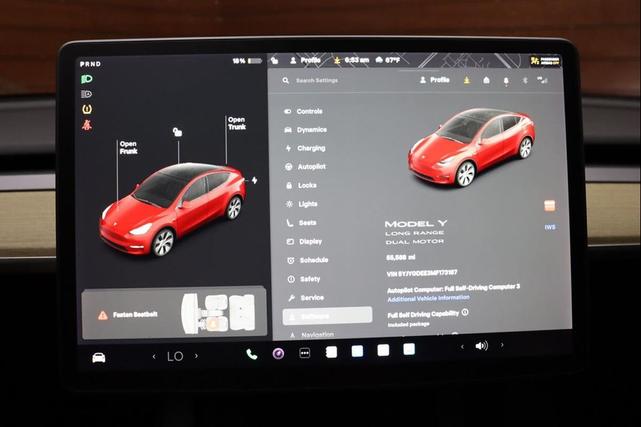Open the three-dot app launcher
Viewport: 641px width, 427px height.
(305, 353)
